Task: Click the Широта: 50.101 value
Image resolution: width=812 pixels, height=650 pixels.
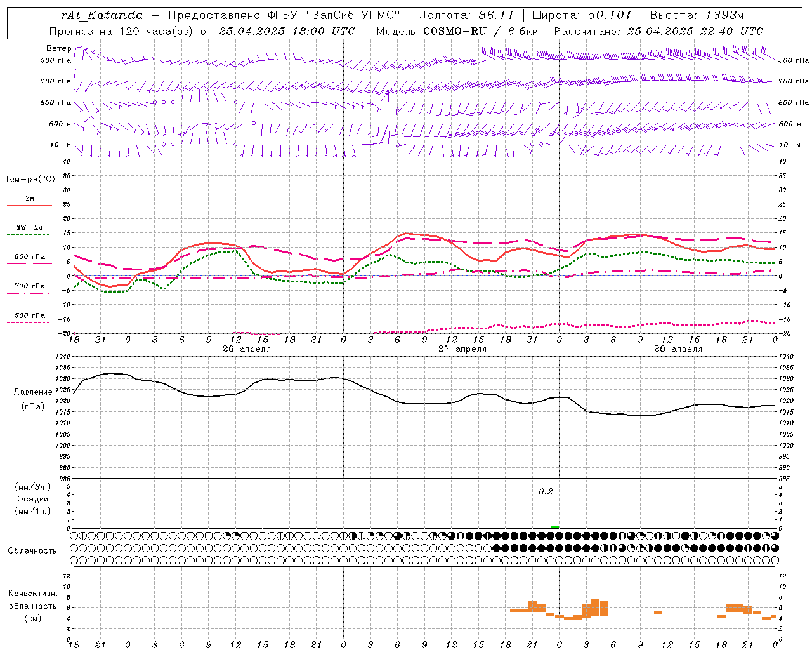Action: (582, 15)
